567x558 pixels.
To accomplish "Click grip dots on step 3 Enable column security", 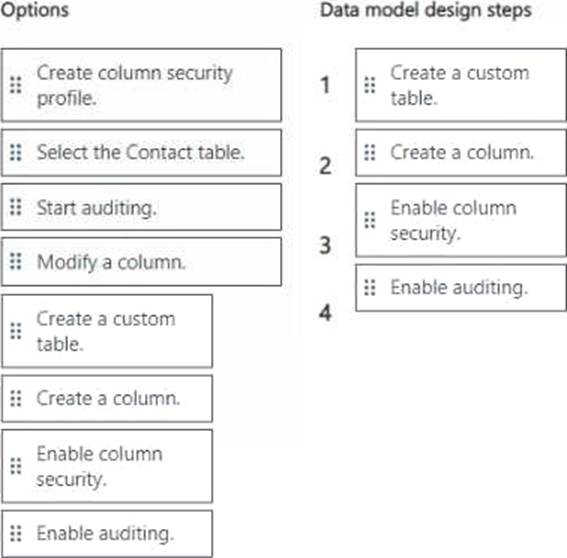I will pyautogui.click(x=370, y=220).
